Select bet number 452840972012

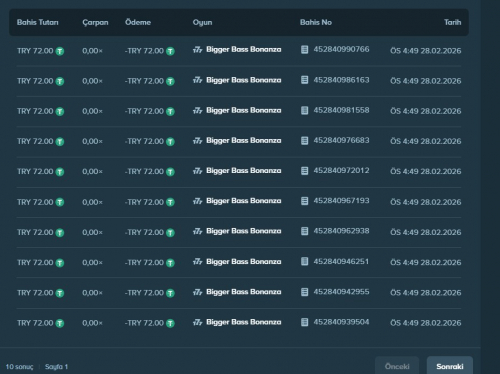coord(341,170)
